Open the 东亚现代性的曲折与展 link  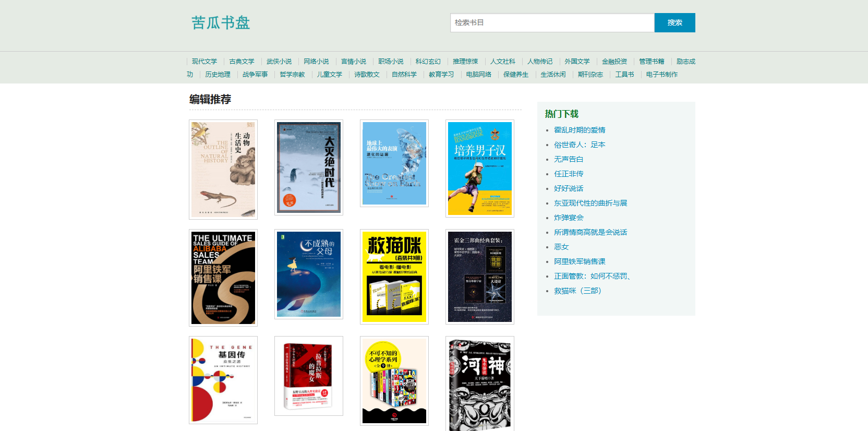pos(590,203)
